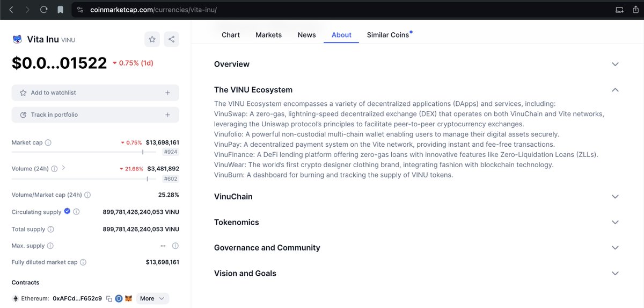This screenshot has height=308, width=644.
Task: Click the share icon next to the star
Action: point(171,39)
